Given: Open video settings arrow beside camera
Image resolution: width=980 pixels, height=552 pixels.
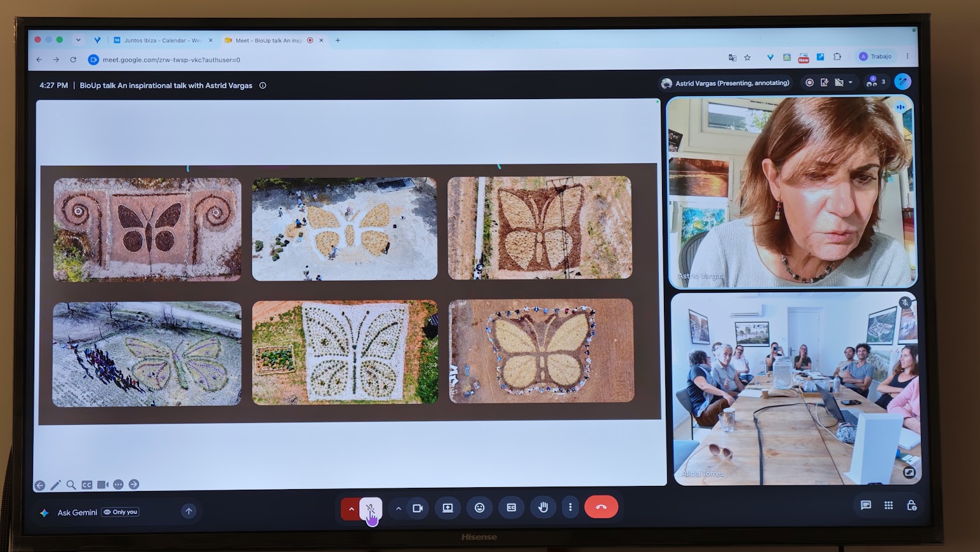Looking at the screenshot, I should click(398, 508).
